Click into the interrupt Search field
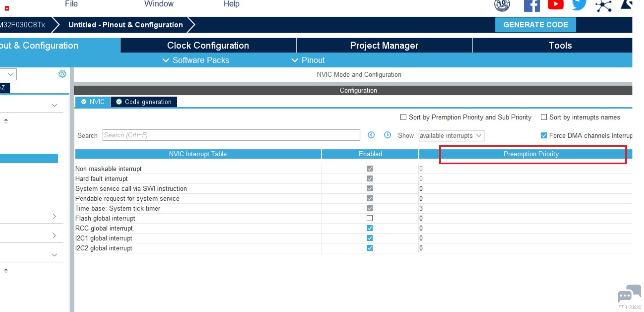Image resolution: width=644 pixels, height=312 pixels. tap(231, 135)
